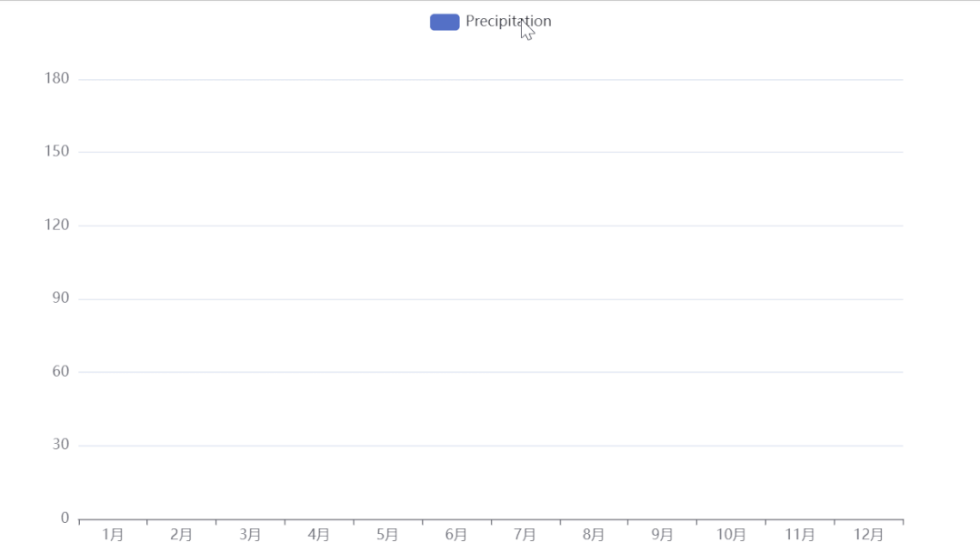980x553 pixels.
Task: Click the 150 value on y-axis
Action: [56, 151]
